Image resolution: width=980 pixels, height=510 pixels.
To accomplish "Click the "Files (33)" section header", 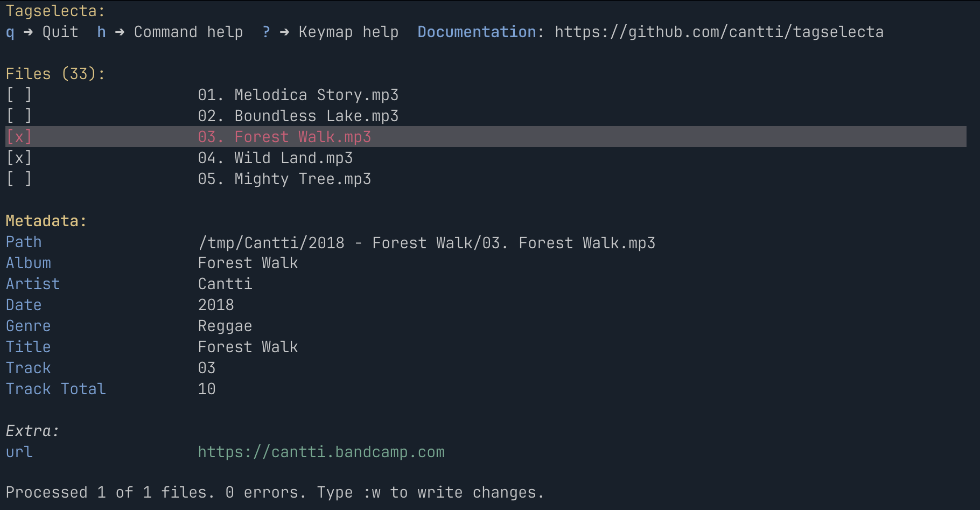I will coord(55,74).
